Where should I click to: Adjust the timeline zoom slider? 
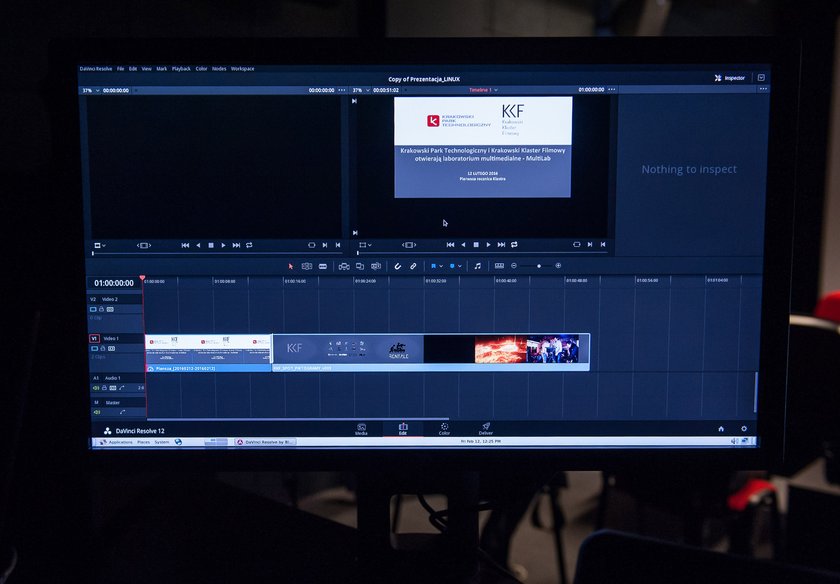[538, 266]
